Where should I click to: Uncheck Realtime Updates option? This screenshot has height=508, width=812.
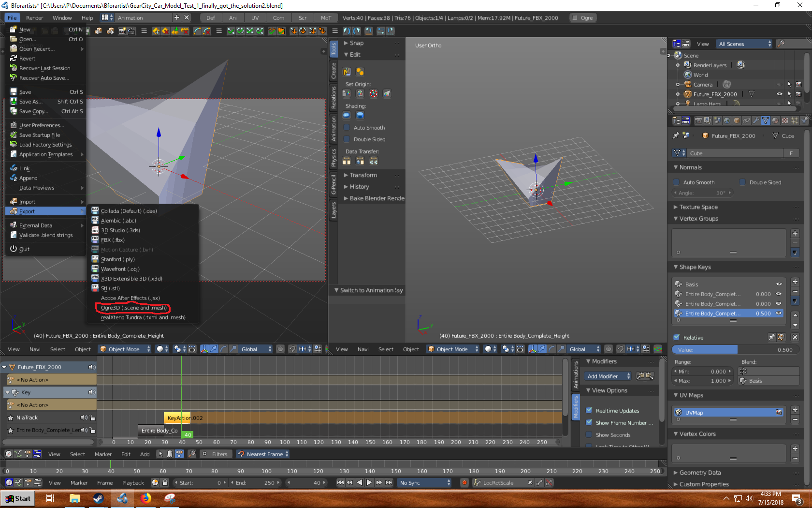point(589,410)
